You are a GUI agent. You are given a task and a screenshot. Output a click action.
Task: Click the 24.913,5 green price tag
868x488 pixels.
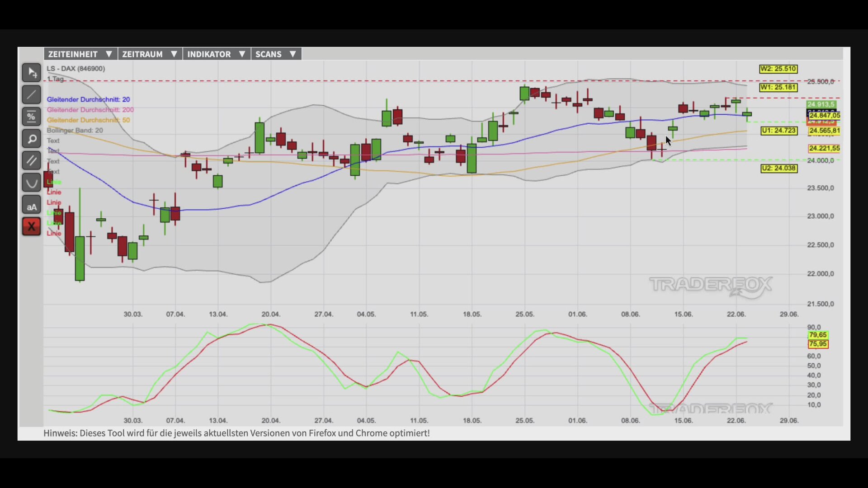click(821, 104)
